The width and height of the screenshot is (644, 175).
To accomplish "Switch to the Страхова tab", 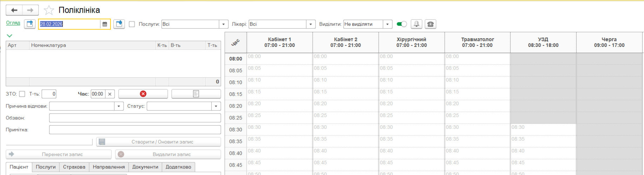I will pyautogui.click(x=74, y=167).
